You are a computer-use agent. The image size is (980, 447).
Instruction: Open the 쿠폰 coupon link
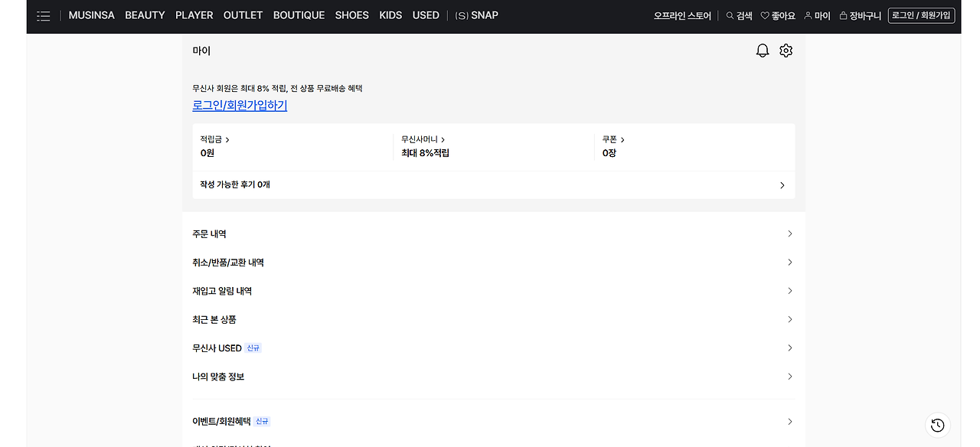pyautogui.click(x=613, y=140)
